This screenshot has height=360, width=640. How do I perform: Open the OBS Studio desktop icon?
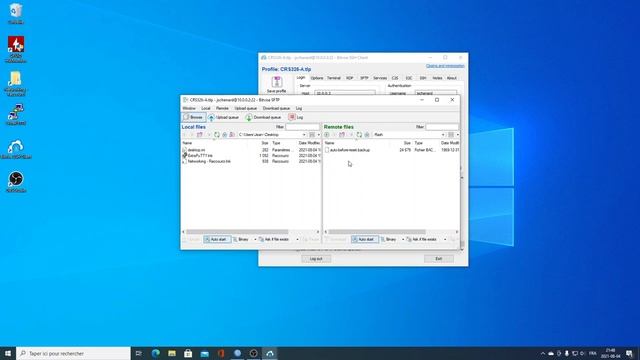[16, 181]
